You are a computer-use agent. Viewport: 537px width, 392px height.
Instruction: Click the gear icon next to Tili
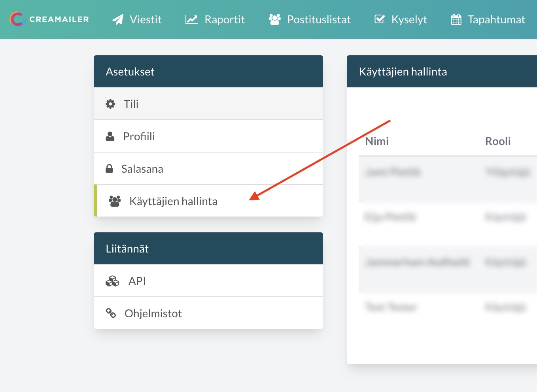[110, 104]
